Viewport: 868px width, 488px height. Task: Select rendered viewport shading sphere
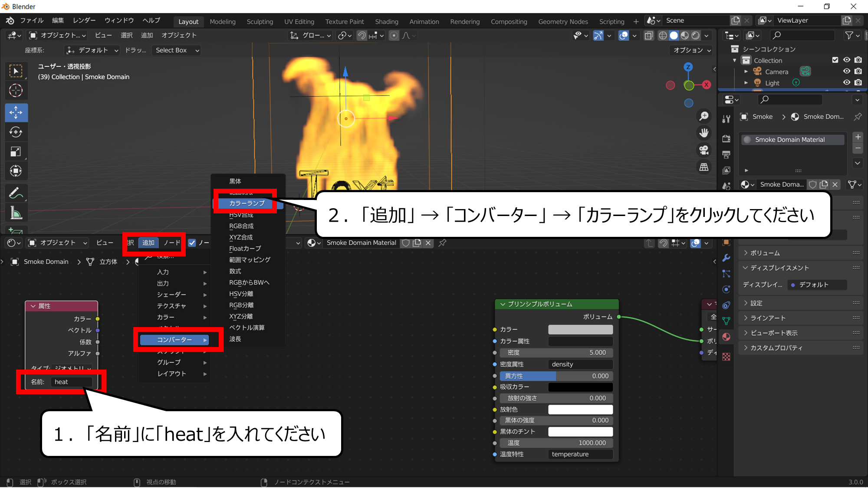(x=696, y=36)
